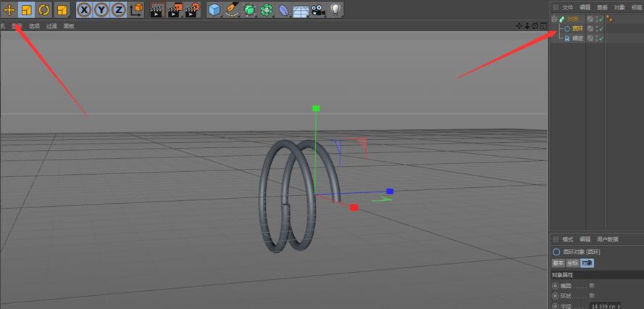Click the Floor grid icon
This screenshot has width=644, height=309.
[x=301, y=10]
